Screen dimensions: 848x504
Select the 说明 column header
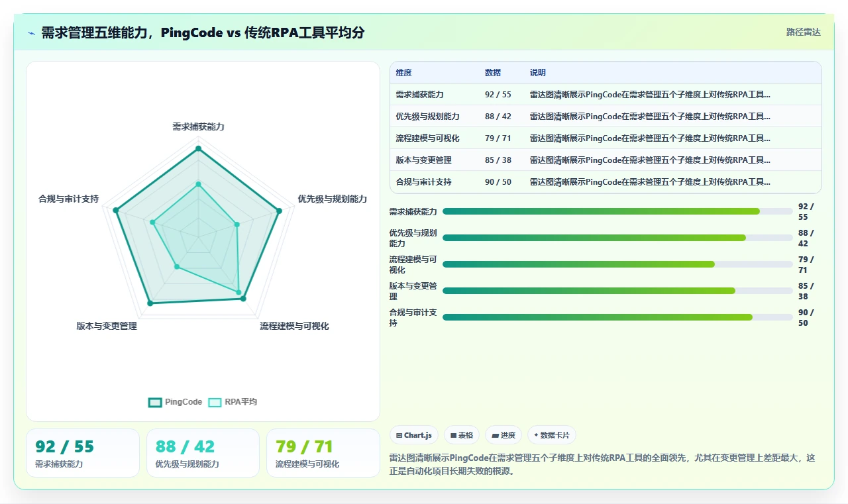(x=538, y=73)
